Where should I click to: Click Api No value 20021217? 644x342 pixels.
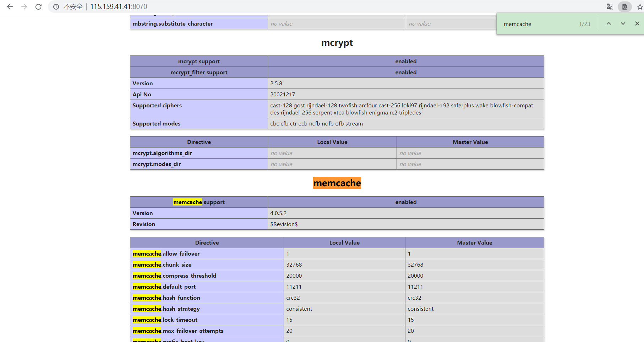pos(283,95)
